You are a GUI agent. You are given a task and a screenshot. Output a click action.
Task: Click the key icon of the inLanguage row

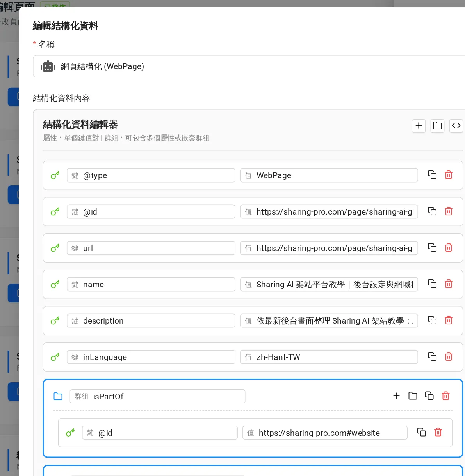(x=55, y=357)
